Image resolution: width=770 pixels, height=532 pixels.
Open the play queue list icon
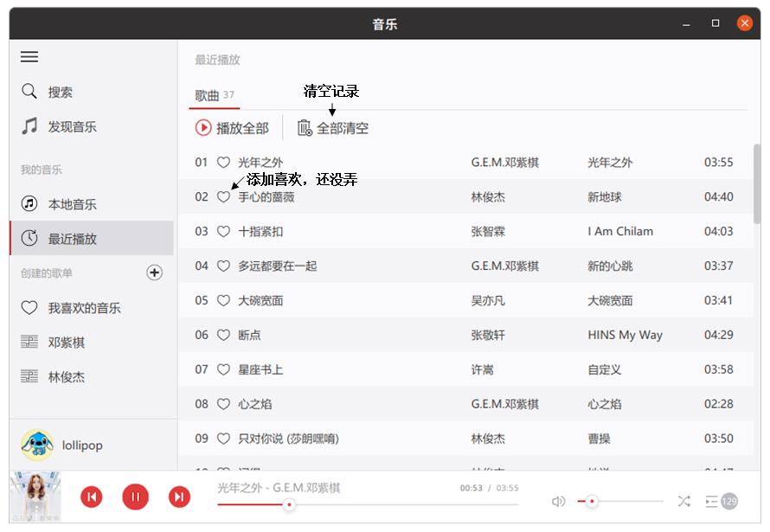tap(712, 502)
